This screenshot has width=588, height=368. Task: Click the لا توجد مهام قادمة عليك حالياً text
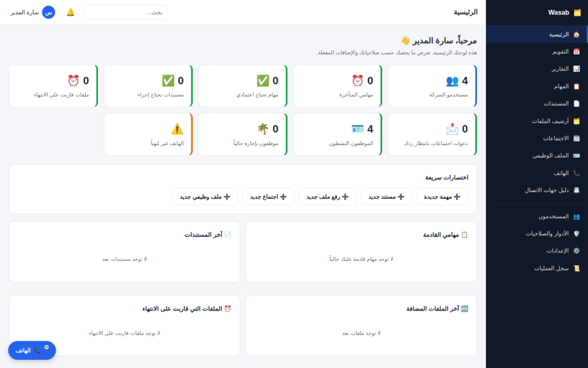(x=361, y=259)
